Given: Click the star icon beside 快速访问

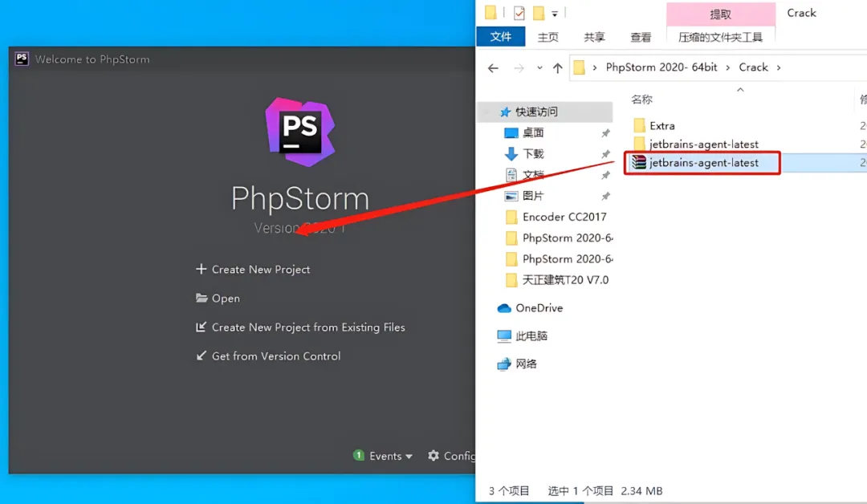Looking at the screenshot, I should pos(505,112).
